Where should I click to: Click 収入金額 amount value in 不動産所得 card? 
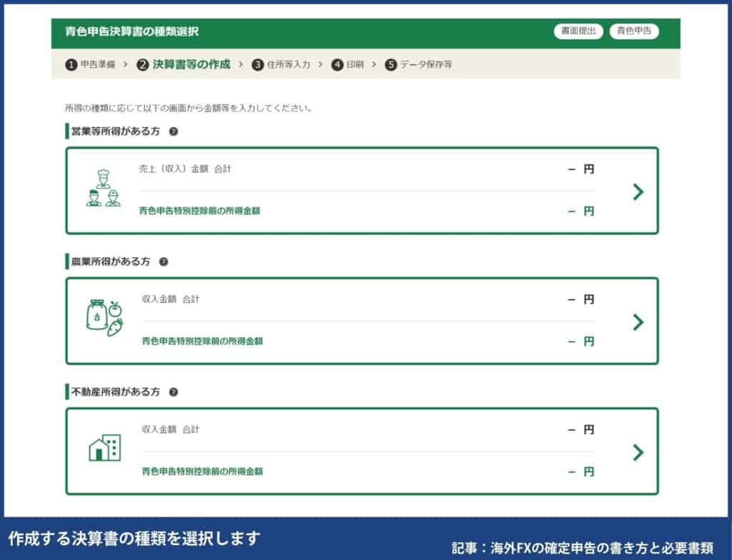(580, 429)
